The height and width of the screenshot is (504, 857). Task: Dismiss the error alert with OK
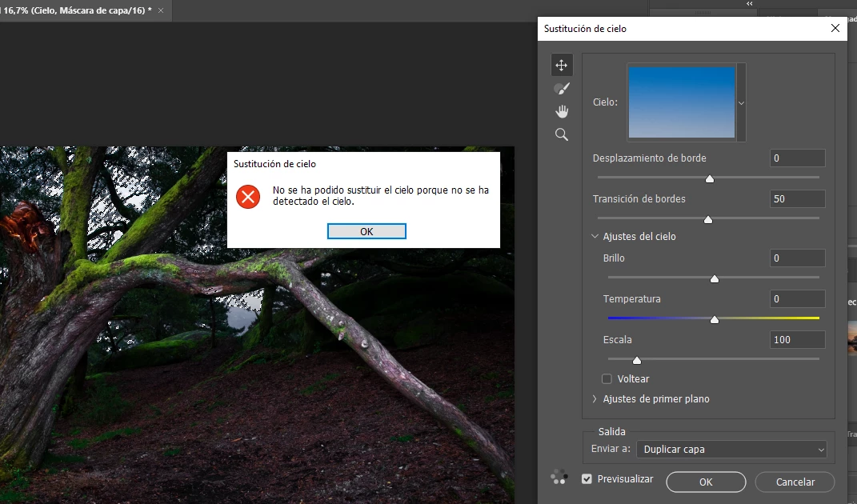coord(366,231)
